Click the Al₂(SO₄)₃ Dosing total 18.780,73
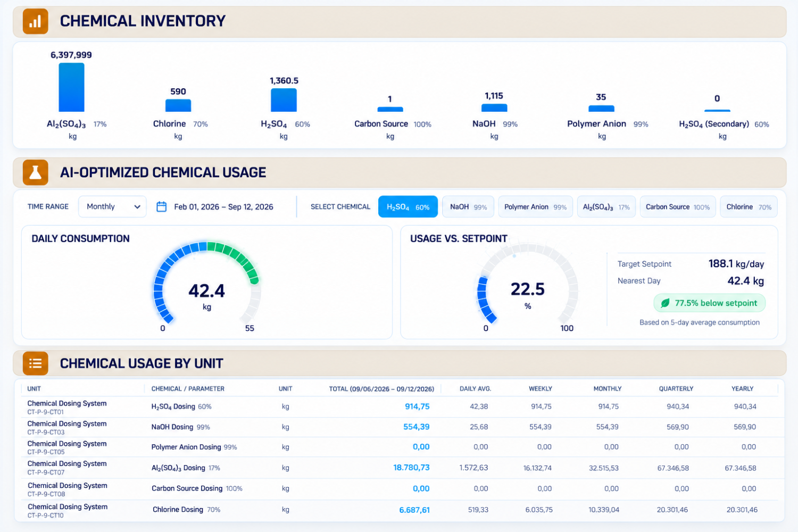 [411, 468]
